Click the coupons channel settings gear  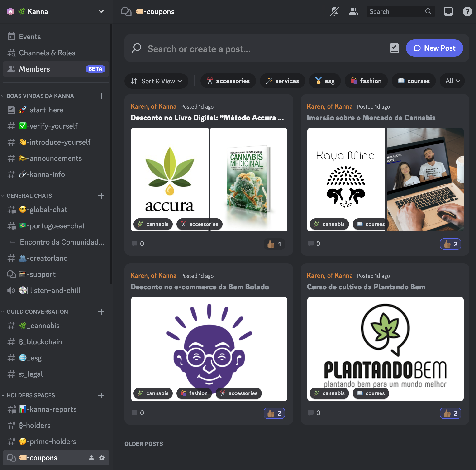[102, 458]
